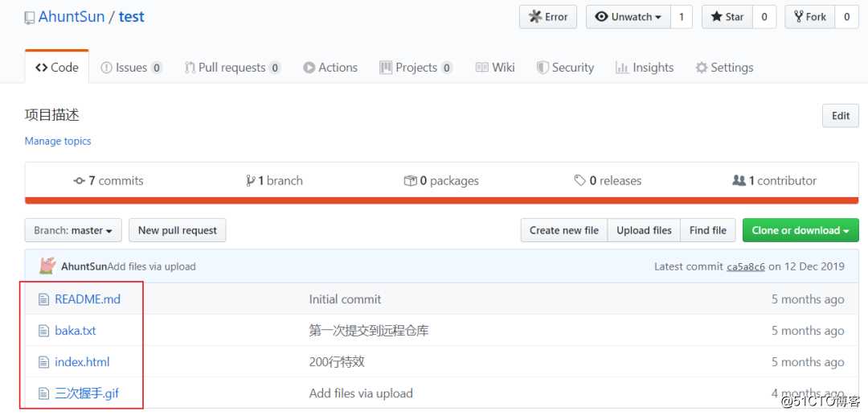
Task: Click the Security tab shield icon
Action: 542,68
